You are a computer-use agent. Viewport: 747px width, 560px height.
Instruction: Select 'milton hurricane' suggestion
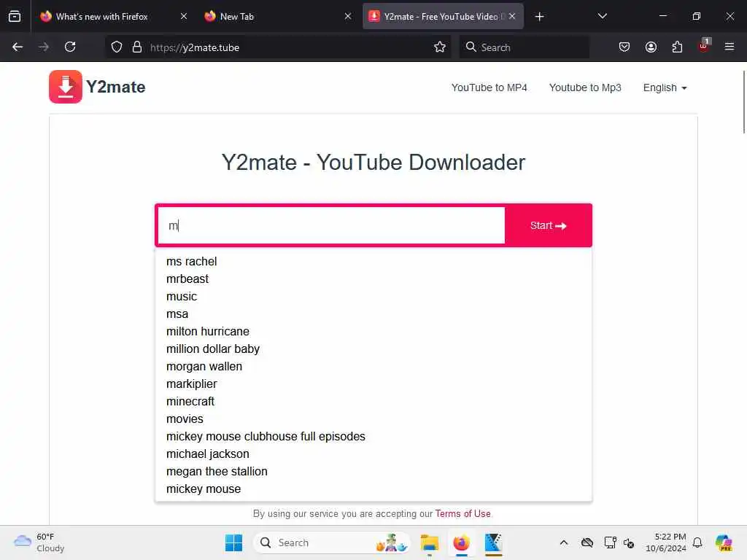(x=373, y=332)
